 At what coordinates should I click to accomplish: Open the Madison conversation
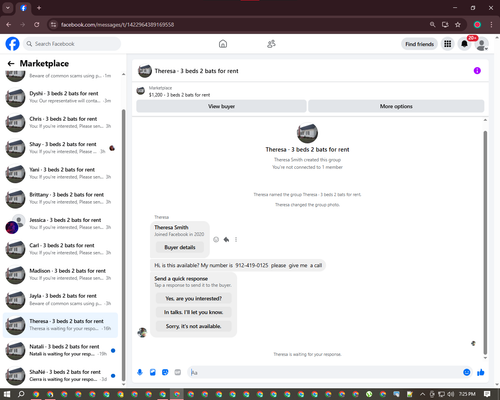(60, 274)
